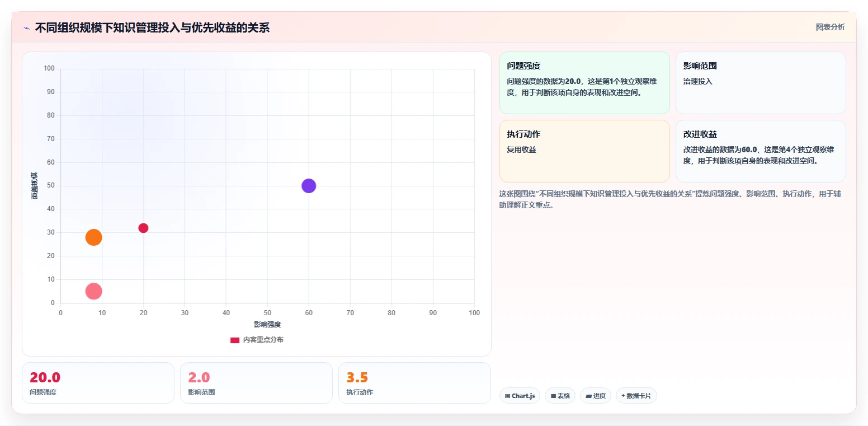This screenshot has height=426, width=868.
Task: Click the lightning icon beside the title
Action: 26,28
